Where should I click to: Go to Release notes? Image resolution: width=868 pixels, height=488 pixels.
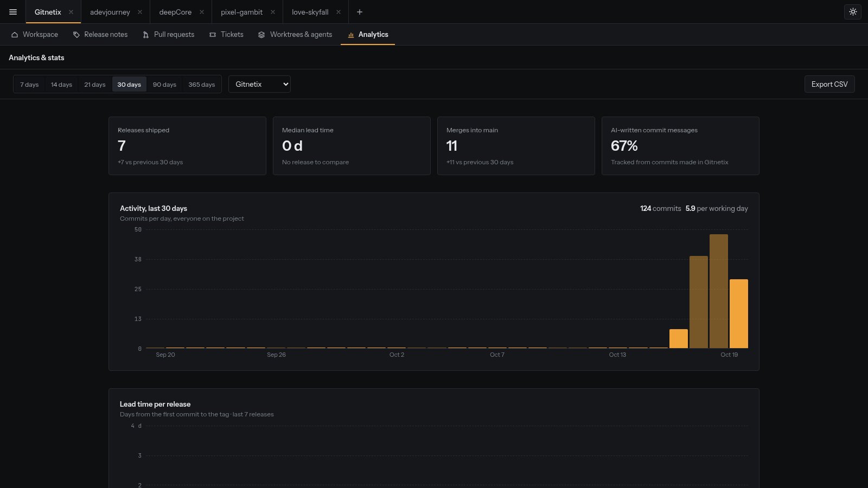[x=100, y=35]
